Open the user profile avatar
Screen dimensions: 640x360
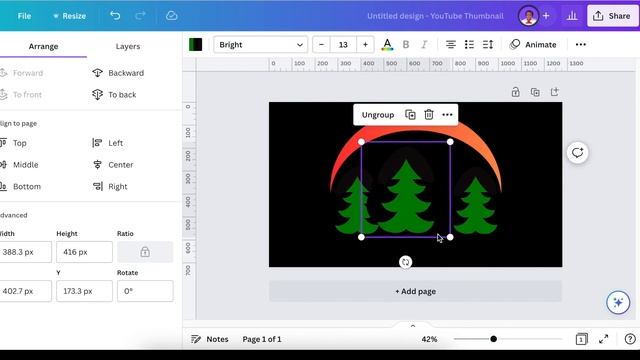[528, 16]
